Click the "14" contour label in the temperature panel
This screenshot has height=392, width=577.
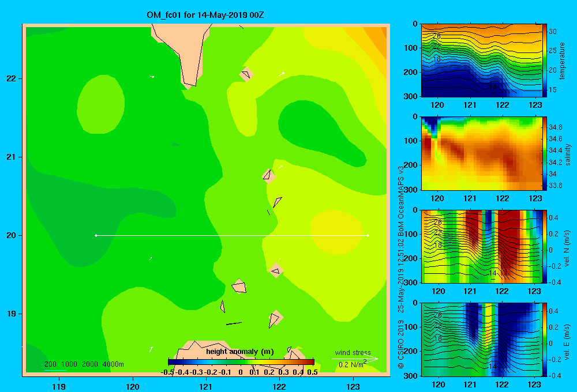[493, 87]
